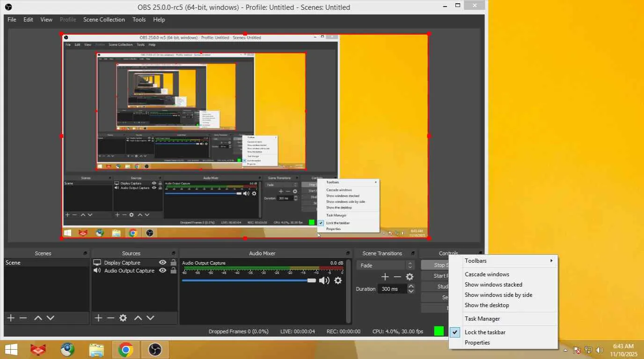Hide the Display Capture source with its eye icon
644x359 pixels.
(x=162, y=263)
